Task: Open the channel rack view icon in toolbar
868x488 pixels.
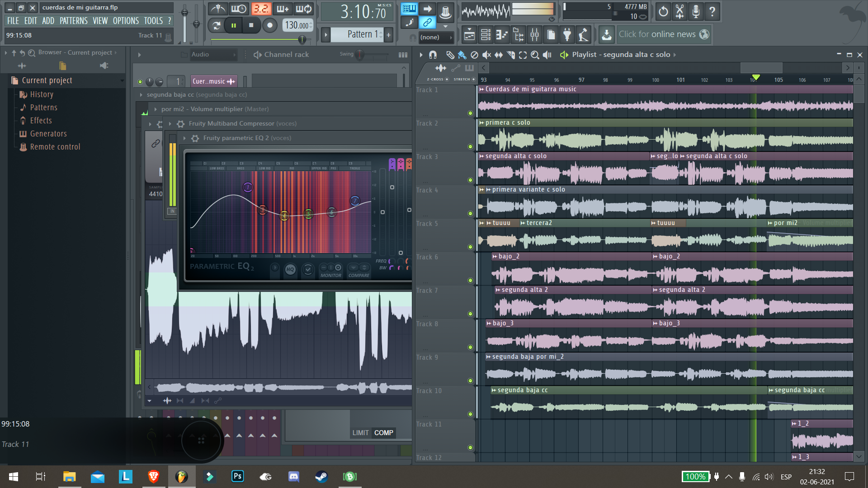Action: [486, 34]
